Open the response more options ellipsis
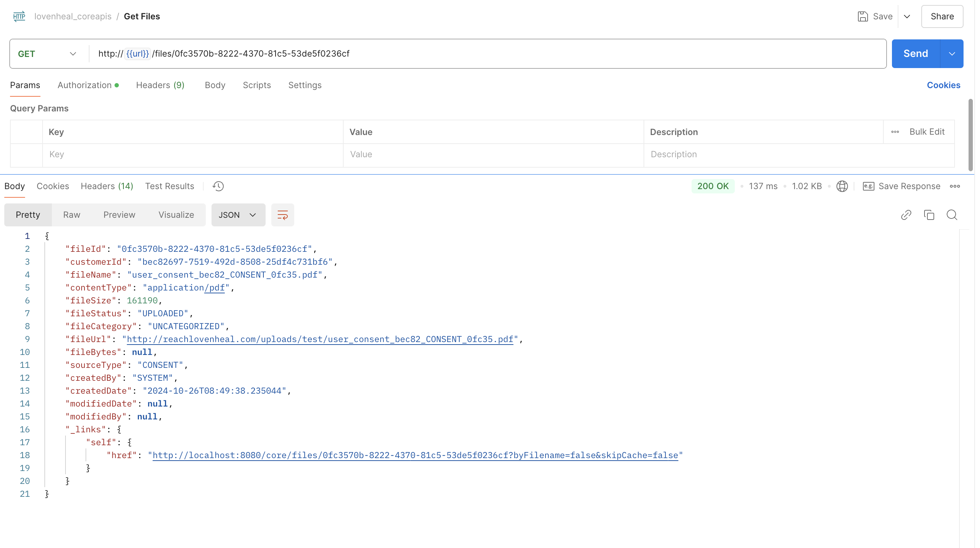Image resolution: width=980 pixels, height=548 pixels. tap(955, 186)
